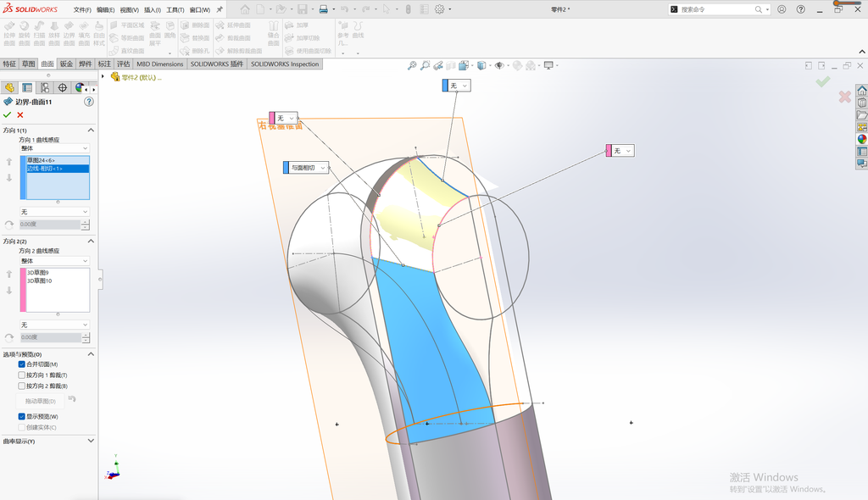This screenshot has width=868, height=500.
Task: Switch to the 钣金 ribbon tab
Action: (x=66, y=64)
